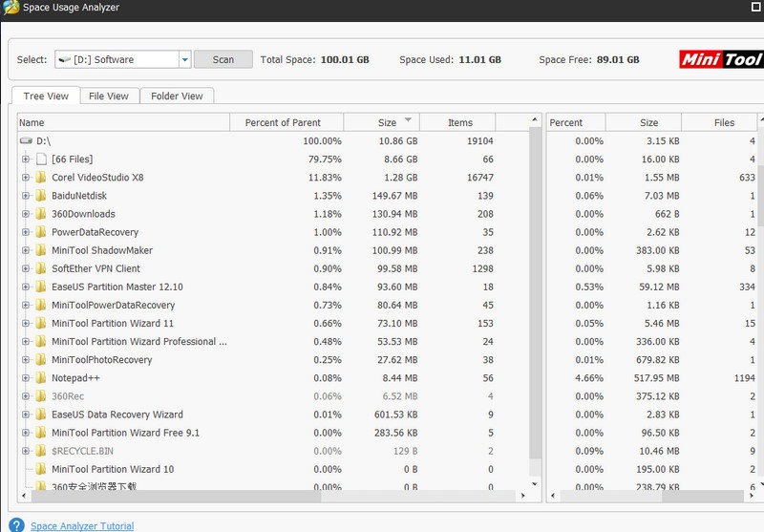Sort tree by the Size column header

tap(381, 123)
